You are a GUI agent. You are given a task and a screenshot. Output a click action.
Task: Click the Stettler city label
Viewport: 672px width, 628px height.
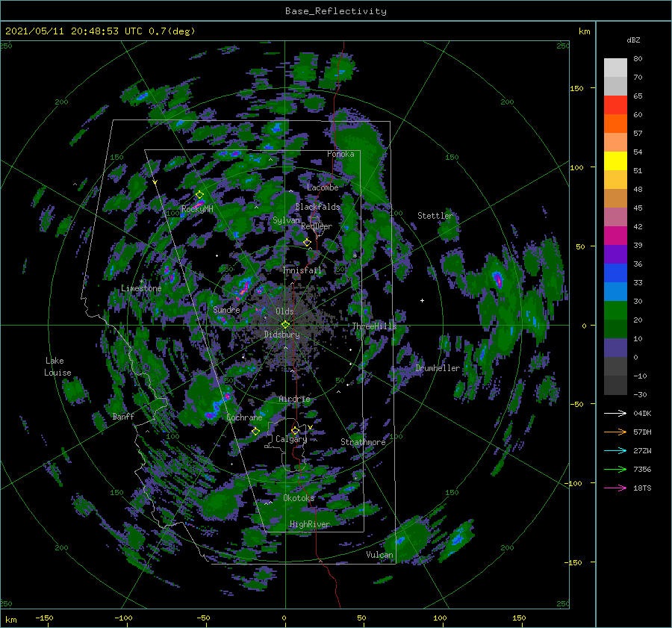pos(435,216)
